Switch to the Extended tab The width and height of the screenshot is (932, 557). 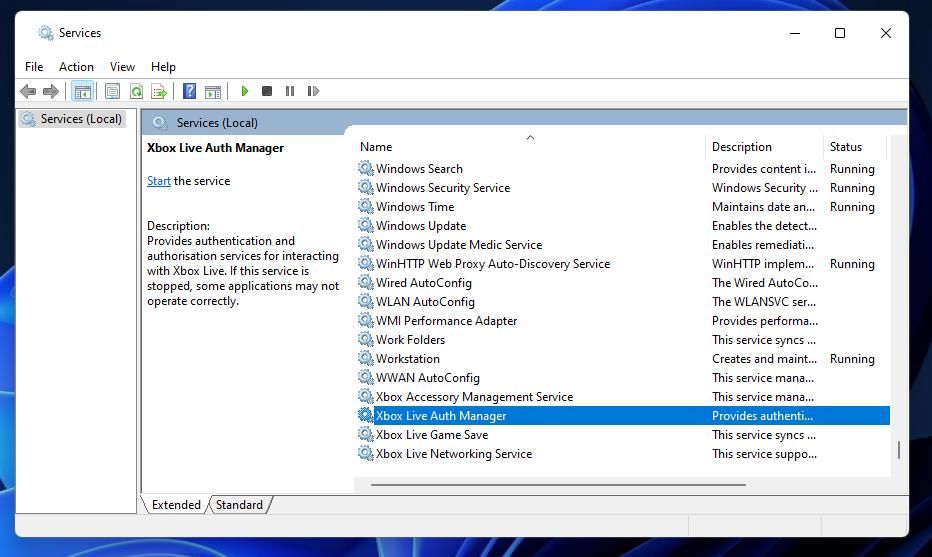176,505
